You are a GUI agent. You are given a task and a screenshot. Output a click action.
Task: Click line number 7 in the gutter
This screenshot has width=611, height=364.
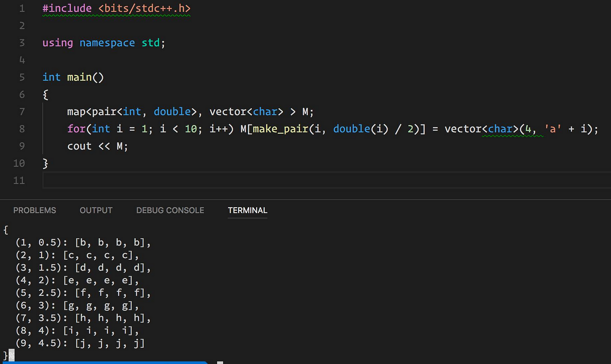(22, 112)
